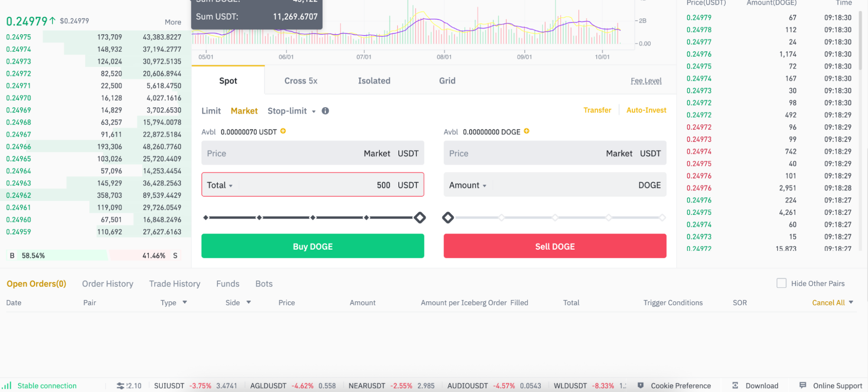Enable the Hide Other Pairs checkbox
The width and height of the screenshot is (868, 392).
point(781,283)
